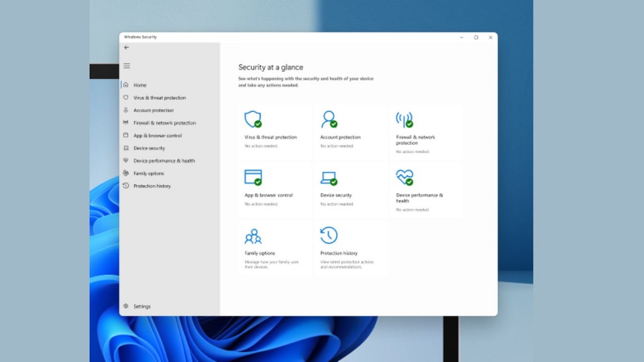This screenshot has width=644, height=362.
Task: Open the Account protection tile title
Action: coord(340,137)
